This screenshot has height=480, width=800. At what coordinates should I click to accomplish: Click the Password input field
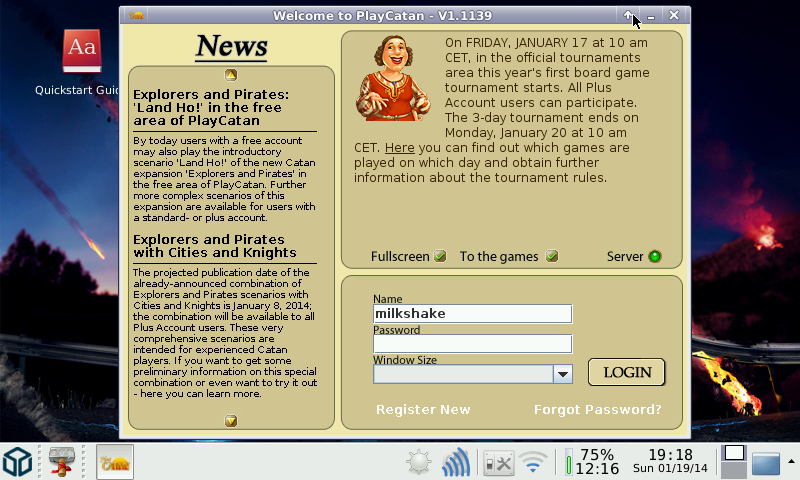472,344
